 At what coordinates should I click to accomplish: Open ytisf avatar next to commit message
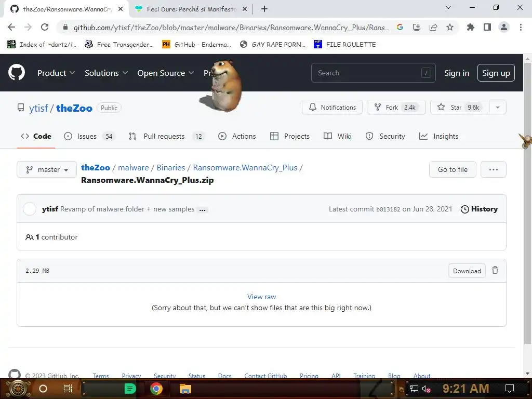(x=30, y=209)
